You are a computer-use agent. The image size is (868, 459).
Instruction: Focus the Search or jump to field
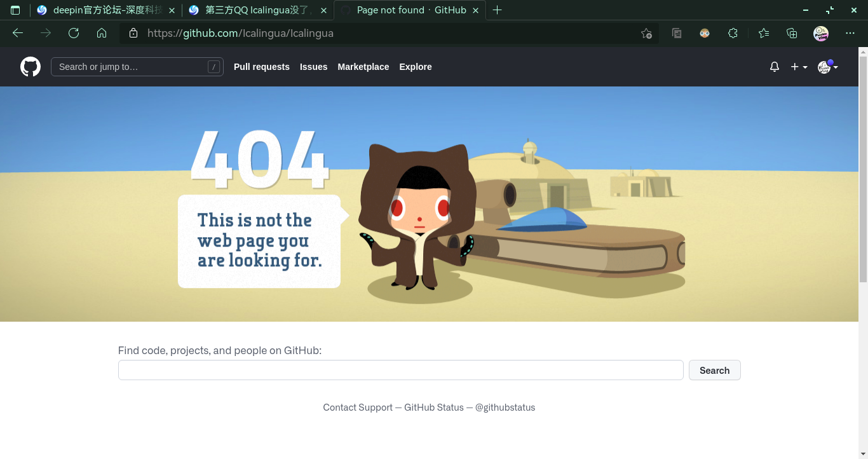(x=137, y=67)
